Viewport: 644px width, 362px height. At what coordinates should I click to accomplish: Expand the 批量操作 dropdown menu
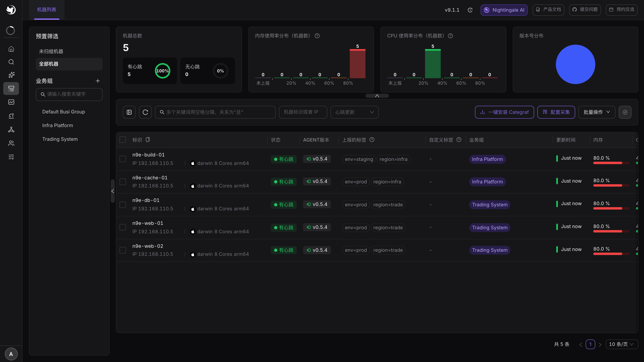597,112
